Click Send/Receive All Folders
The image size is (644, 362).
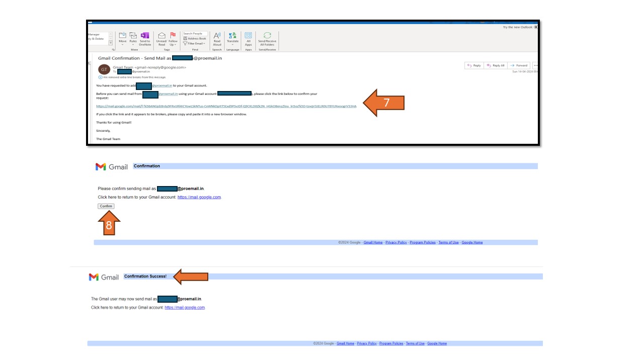coord(267,39)
